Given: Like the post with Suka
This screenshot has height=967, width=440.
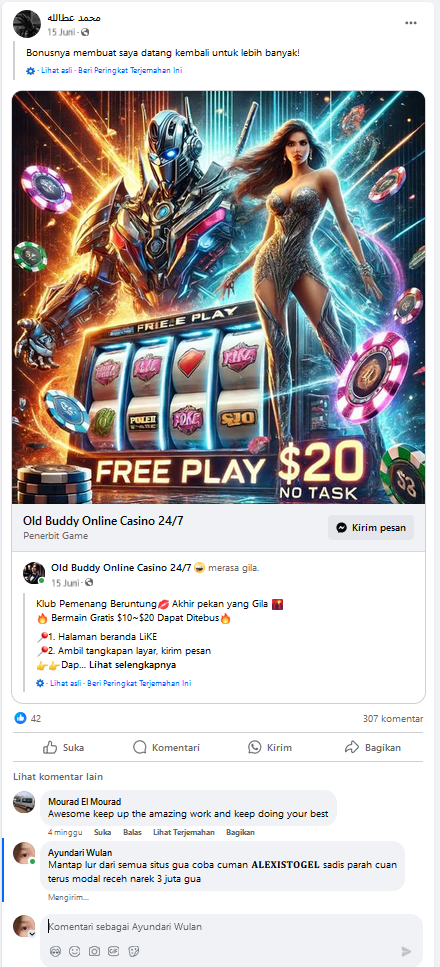Looking at the screenshot, I should [64, 747].
